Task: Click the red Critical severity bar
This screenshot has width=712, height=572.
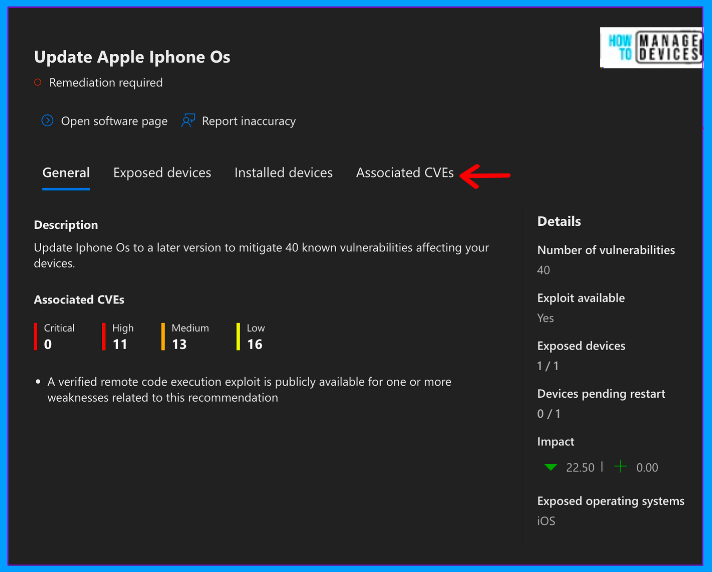Action: tap(35, 336)
